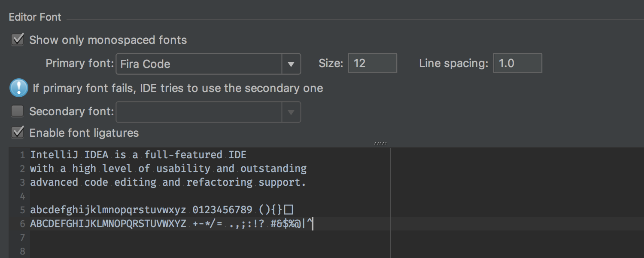Click line number 4 in preview gutter
Image resolution: width=644 pixels, height=258 pixels.
click(x=22, y=196)
